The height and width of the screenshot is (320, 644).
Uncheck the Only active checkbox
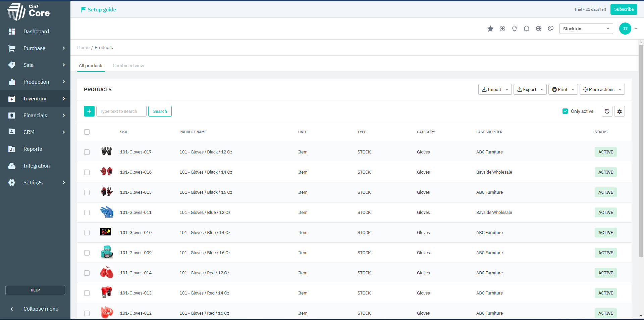coord(565,111)
